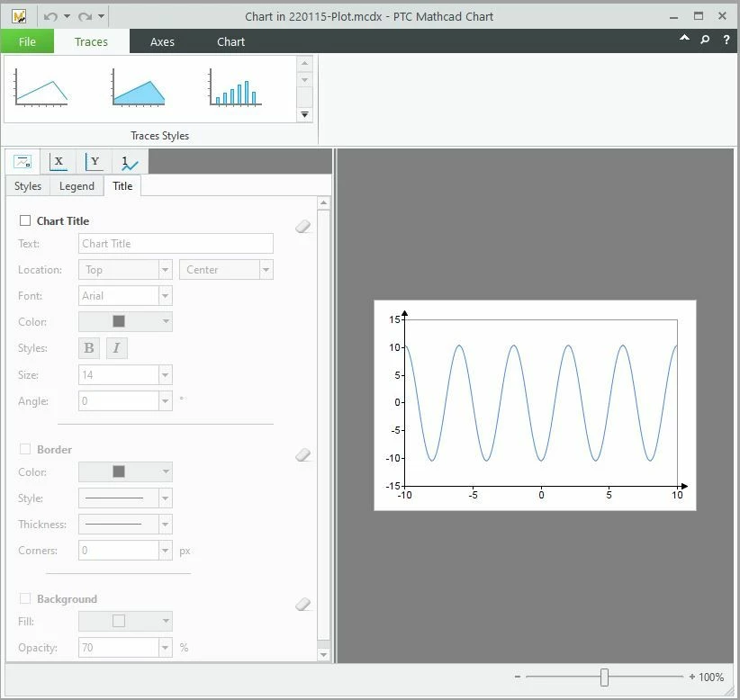The image size is (740, 700).
Task: Zoom out with the minus button
Action: (x=518, y=677)
